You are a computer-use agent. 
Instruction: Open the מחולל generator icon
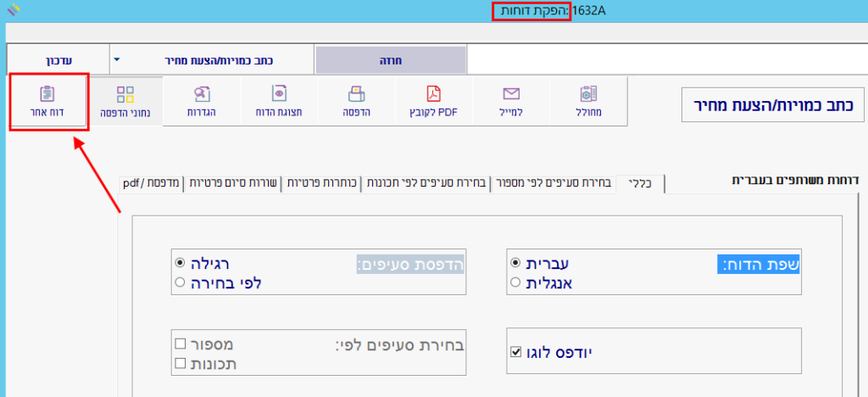(x=588, y=101)
